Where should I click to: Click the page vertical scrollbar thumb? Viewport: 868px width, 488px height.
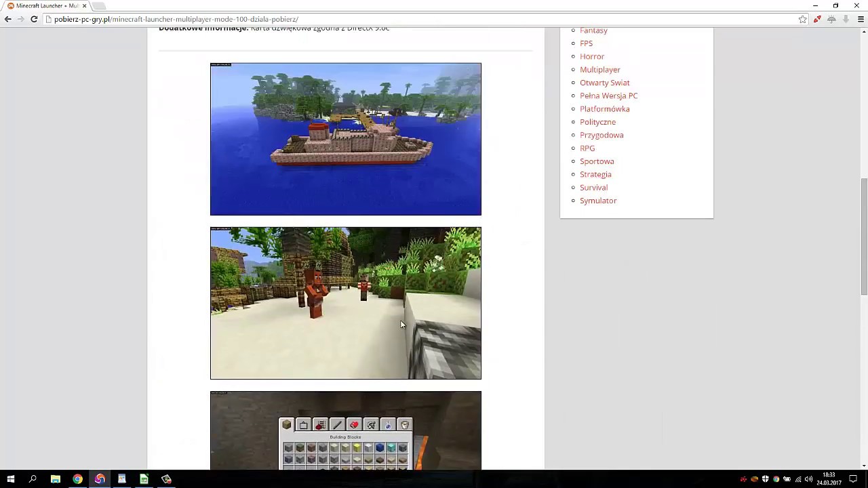point(864,236)
